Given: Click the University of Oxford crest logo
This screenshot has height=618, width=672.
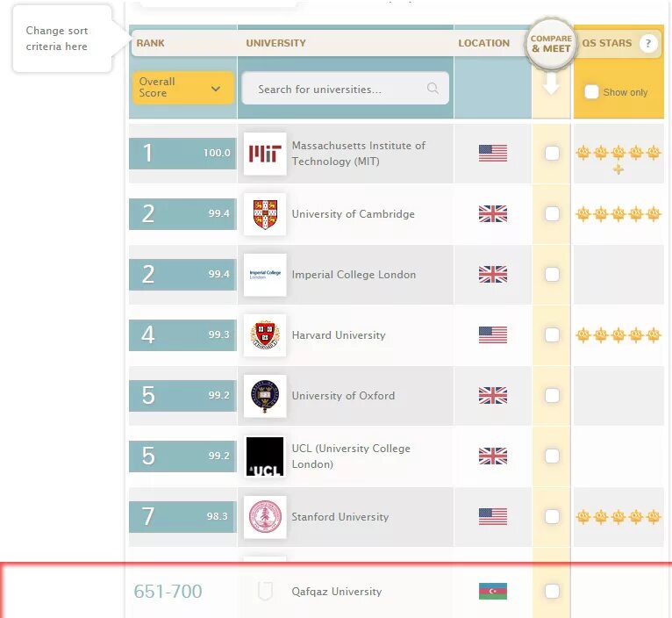Looking at the screenshot, I should point(265,396).
